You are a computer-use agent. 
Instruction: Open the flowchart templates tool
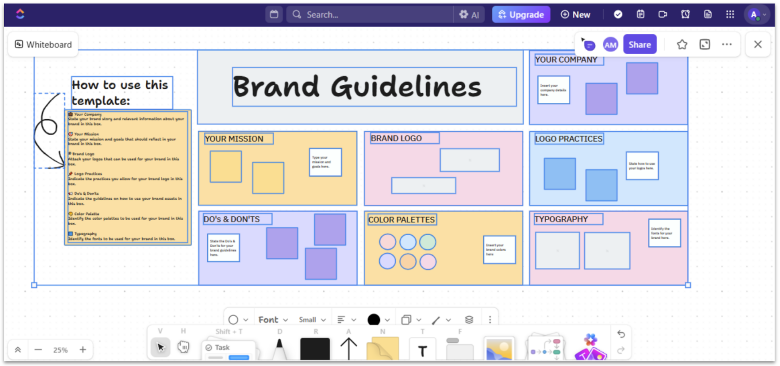coord(546,348)
